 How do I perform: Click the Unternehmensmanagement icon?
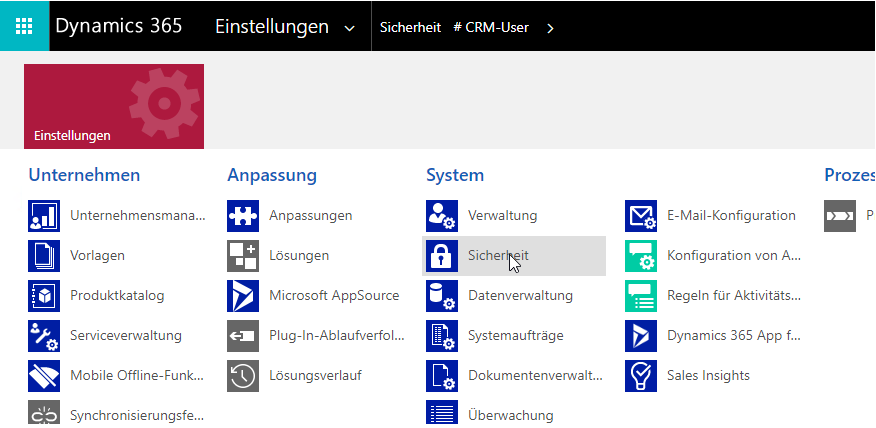click(x=44, y=216)
